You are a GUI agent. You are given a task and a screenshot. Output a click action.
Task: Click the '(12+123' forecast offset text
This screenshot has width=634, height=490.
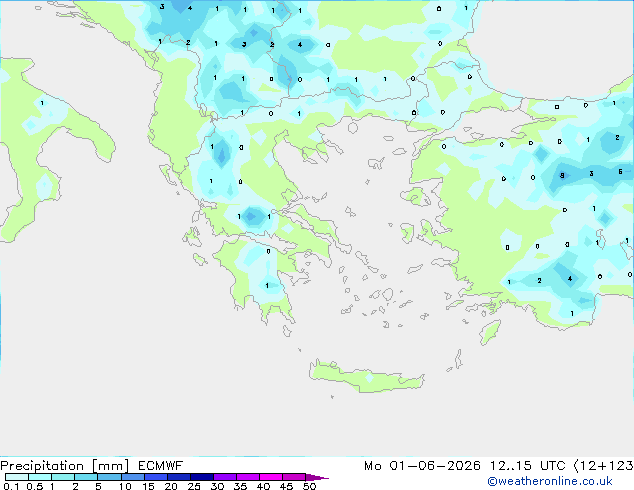pyautogui.click(x=604, y=466)
